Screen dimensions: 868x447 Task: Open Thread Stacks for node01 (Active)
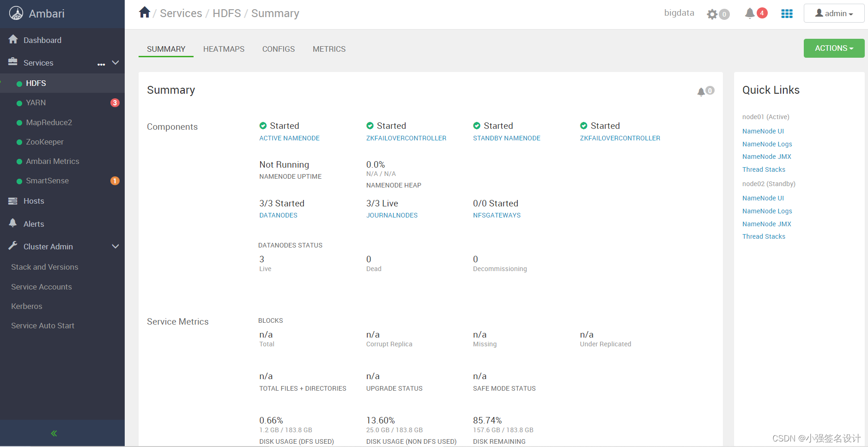click(764, 169)
